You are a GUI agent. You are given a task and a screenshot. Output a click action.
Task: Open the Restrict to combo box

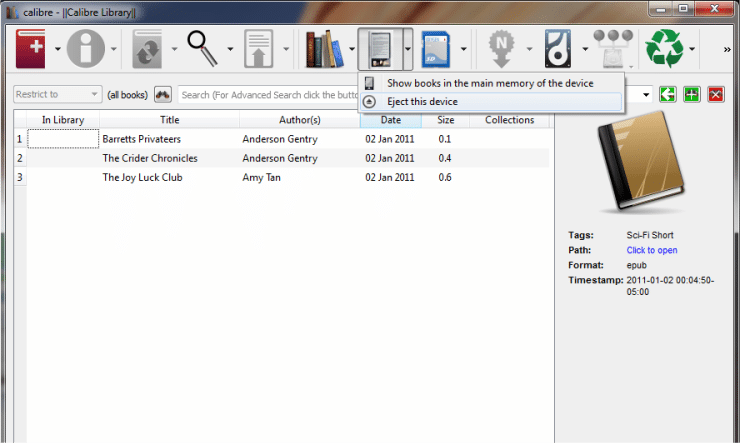(58, 94)
